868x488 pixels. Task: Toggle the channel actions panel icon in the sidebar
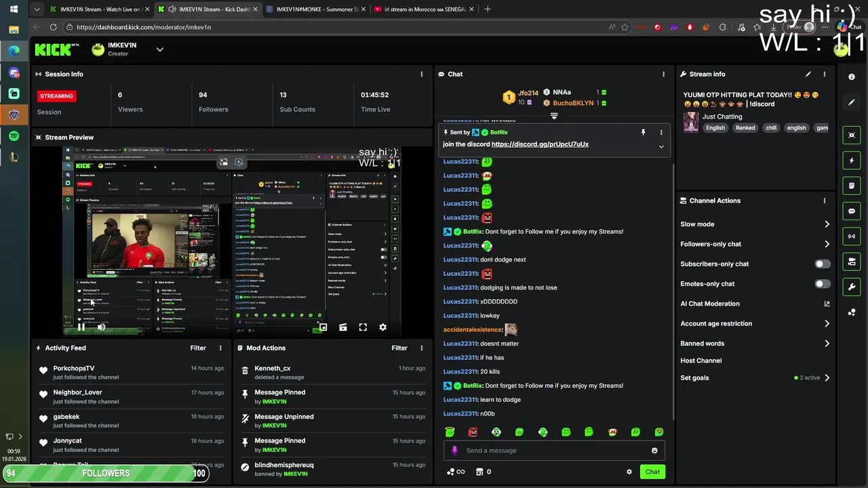tap(852, 262)
